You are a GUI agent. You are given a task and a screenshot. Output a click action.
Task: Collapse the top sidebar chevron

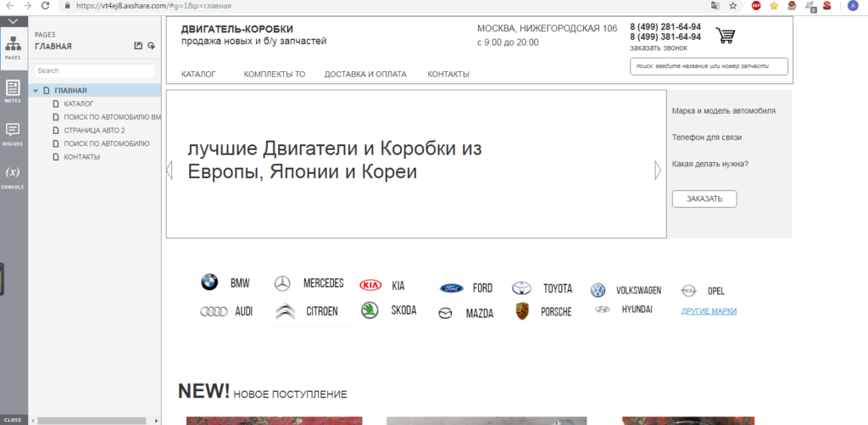12,20
